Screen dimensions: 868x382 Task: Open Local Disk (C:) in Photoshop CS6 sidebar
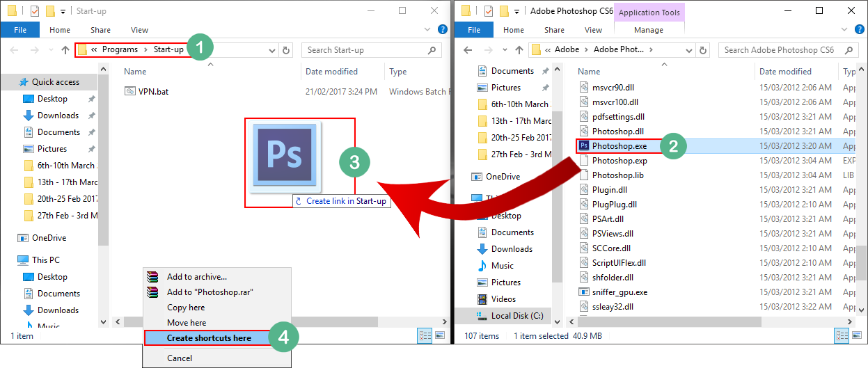pyautogui.click(x=517, y=316)
